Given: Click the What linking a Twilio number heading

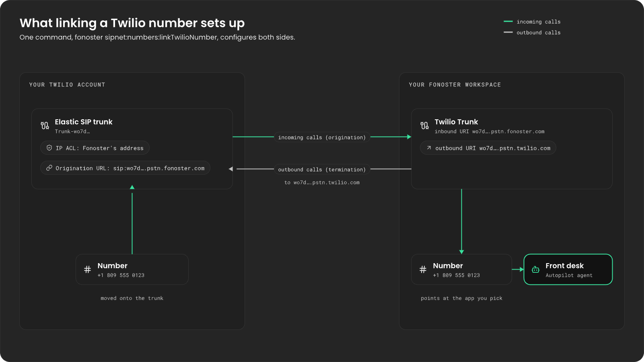Looking at the screenshot, I should pos(132,23).
